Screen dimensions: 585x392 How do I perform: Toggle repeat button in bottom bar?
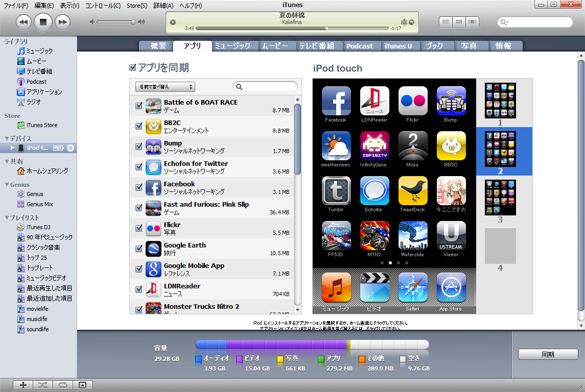tap(63, 385)
